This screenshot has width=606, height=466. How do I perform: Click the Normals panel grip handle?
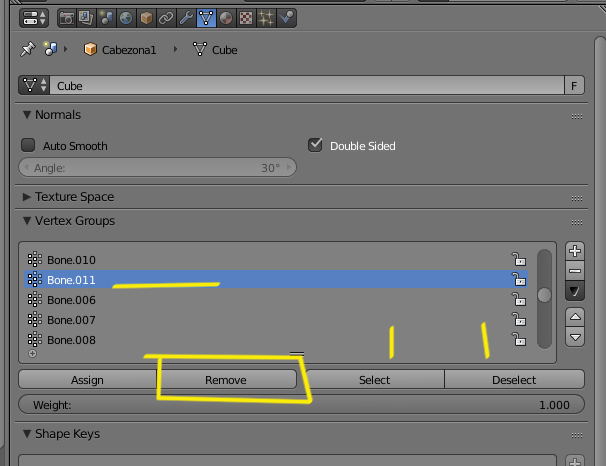(577, 116)
